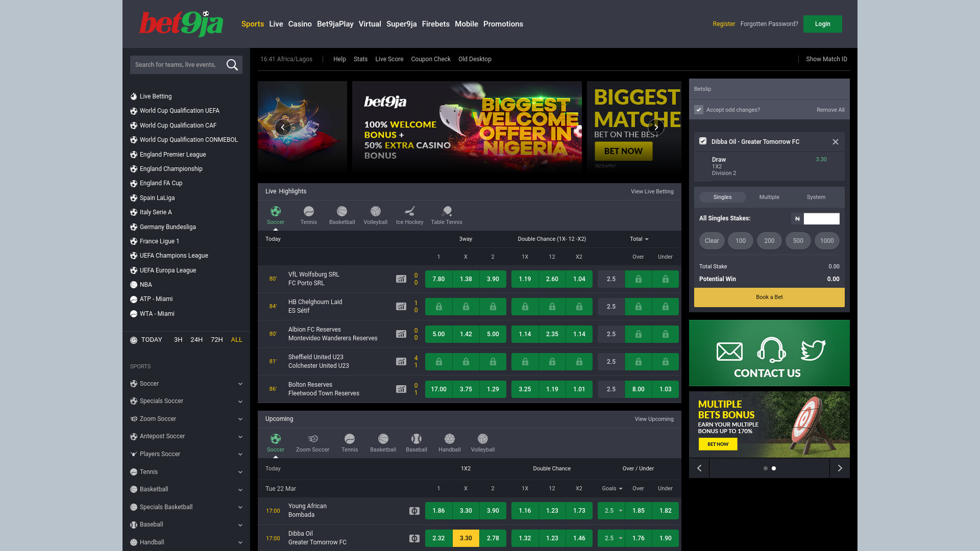Screen dimensions: 980x551
Task: Deselect highlighted 3.30 draw odd for Dibba Oil
Action: pyautogui.click(x=465, y=538)
